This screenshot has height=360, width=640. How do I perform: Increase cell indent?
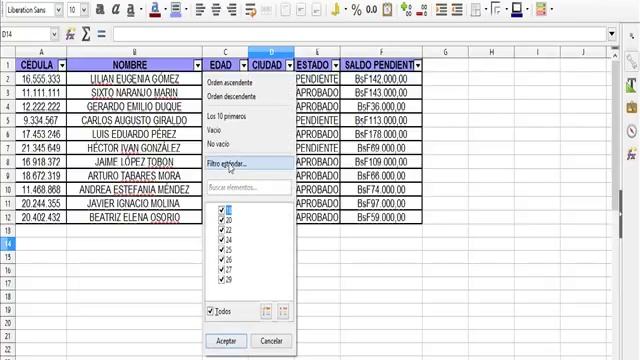point(441,9)
